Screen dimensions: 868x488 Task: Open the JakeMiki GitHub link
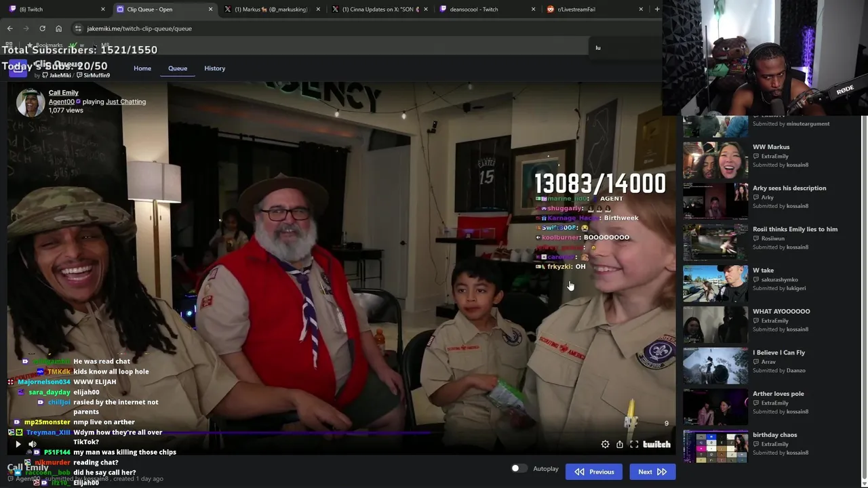pyautogui.click(x=56, y=75)
